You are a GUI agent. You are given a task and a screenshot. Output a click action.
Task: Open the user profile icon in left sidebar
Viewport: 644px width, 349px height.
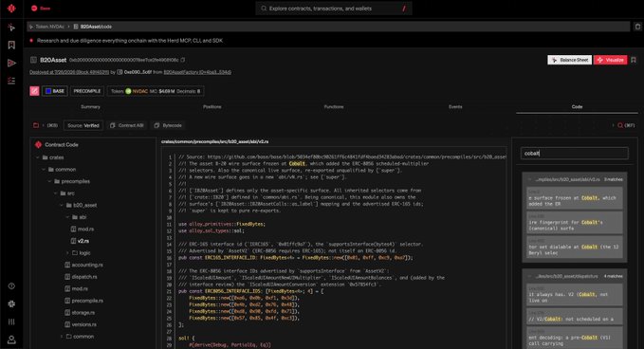11,340
